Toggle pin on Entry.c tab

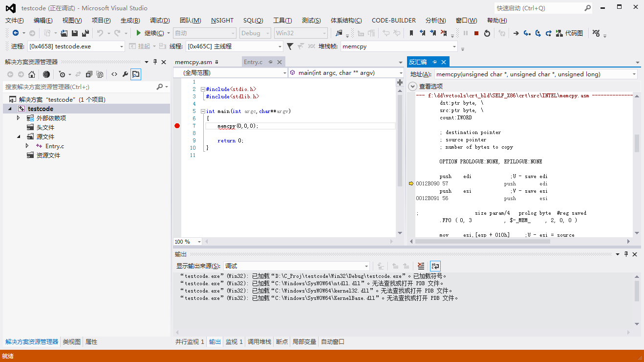(270, 62)
